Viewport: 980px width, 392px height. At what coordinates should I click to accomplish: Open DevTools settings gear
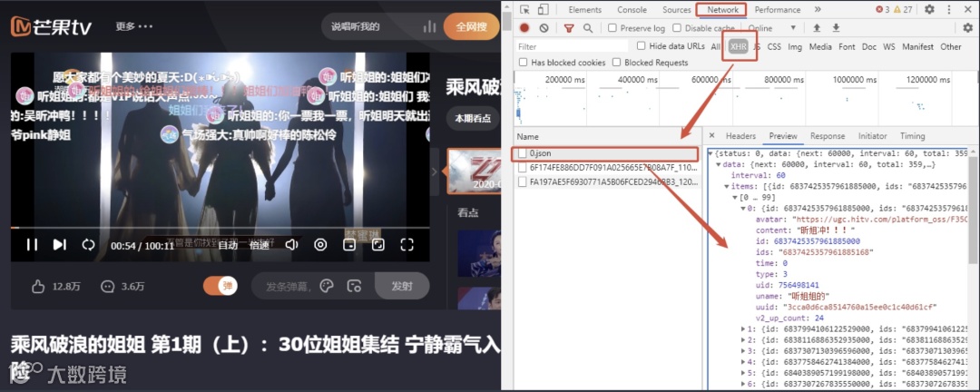point(929,9)
